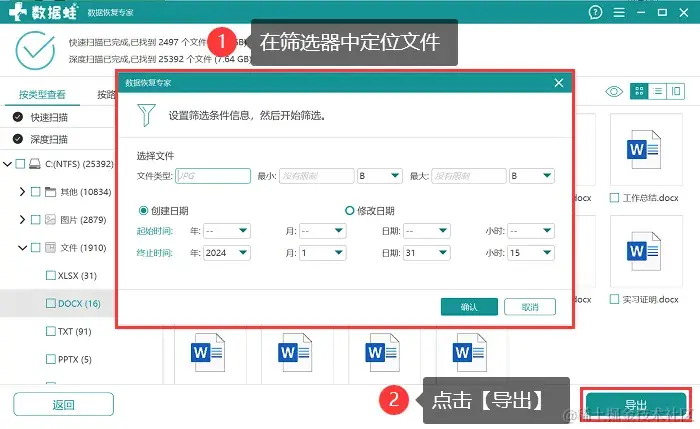The image size is (700, 429).
Task: Check the XLSX (31) checkbox
Action: [x=51, y=275]
